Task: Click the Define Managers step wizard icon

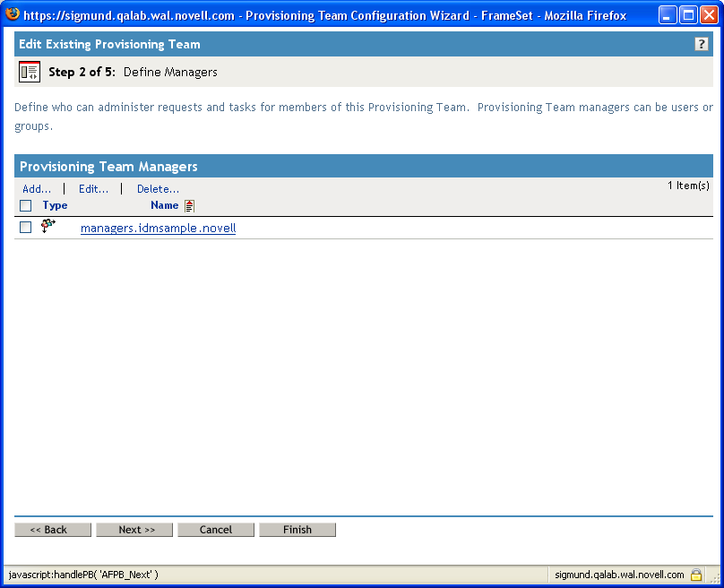Action: pos(30,72)
